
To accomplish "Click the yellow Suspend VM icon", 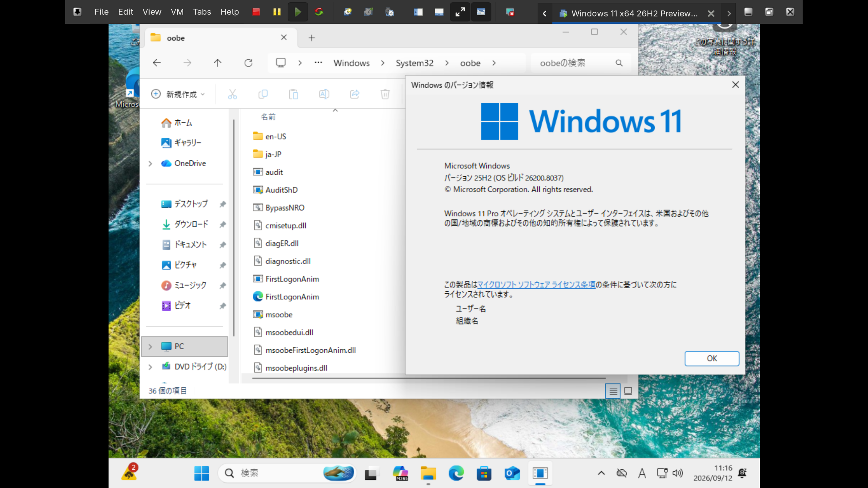I will click(x=277, y=12).
